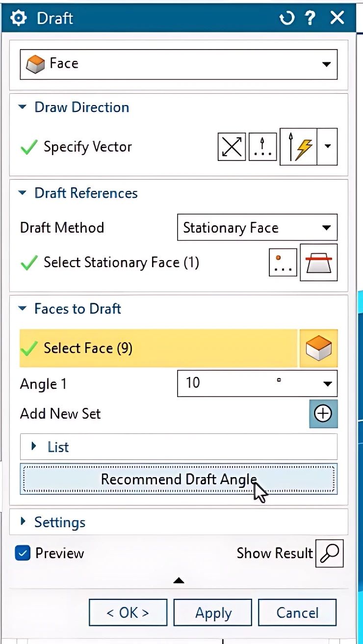Click the Reset dialog icon in title bar
Viewport: 363px width, 644px height.
[286, 19]
